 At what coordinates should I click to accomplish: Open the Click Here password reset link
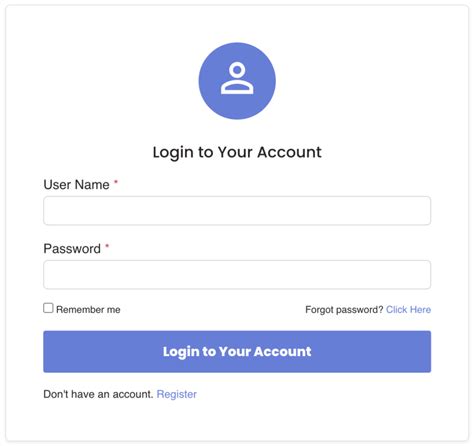pos(408,310)
